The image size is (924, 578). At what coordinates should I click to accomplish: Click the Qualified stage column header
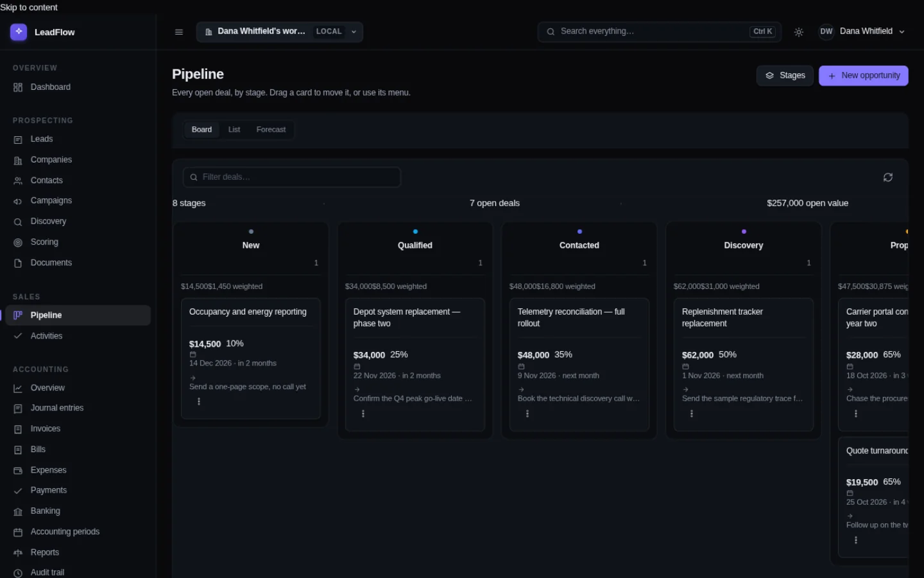pos(415,246)
